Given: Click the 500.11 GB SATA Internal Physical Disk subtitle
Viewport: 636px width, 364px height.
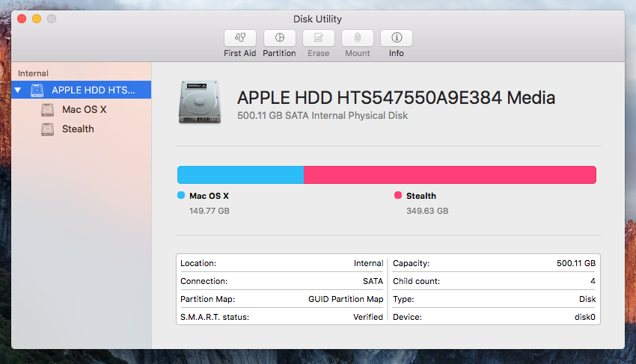Looking at the screenshot, I should click(x=322, y=116).
